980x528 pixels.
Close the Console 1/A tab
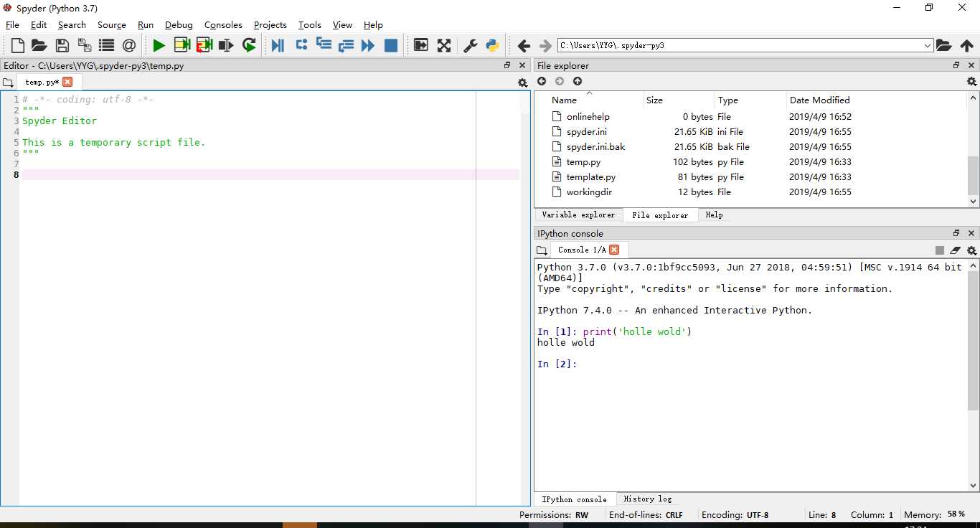point(614,250)
